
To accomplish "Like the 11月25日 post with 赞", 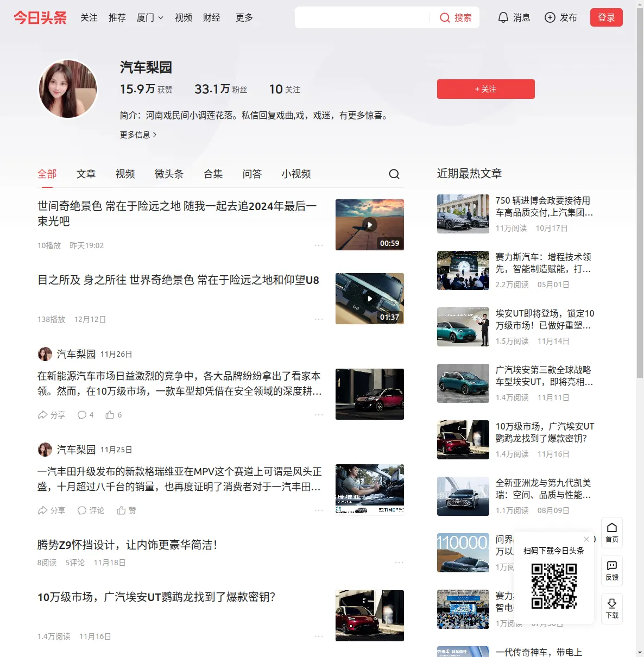I will tap(126, 510).
